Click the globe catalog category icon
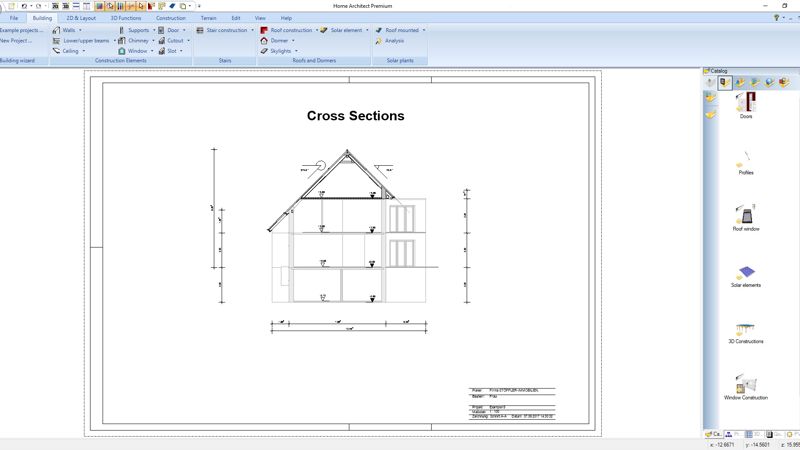This screenshot has width=800, height=450. (x=769, y=83)
